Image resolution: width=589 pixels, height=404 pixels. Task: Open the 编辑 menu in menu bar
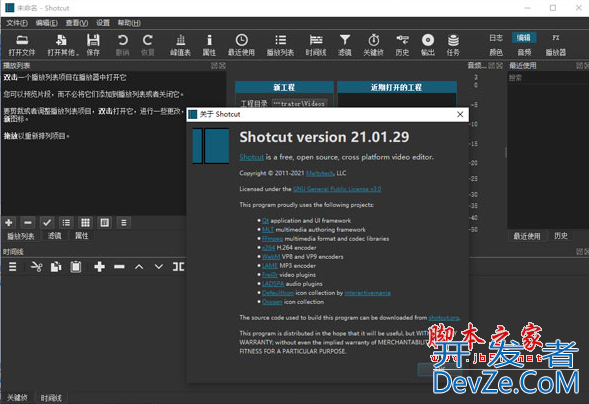point(47,23)
